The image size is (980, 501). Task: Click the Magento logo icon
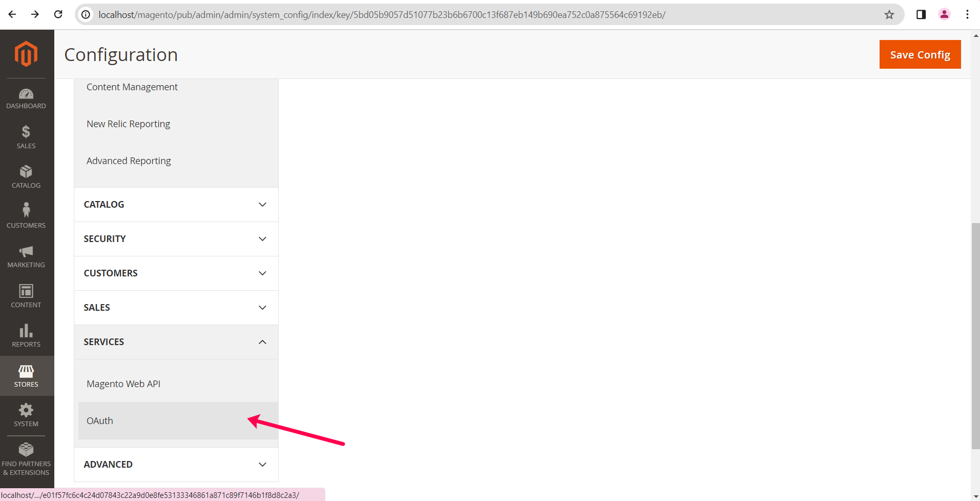tap(26, 54)
